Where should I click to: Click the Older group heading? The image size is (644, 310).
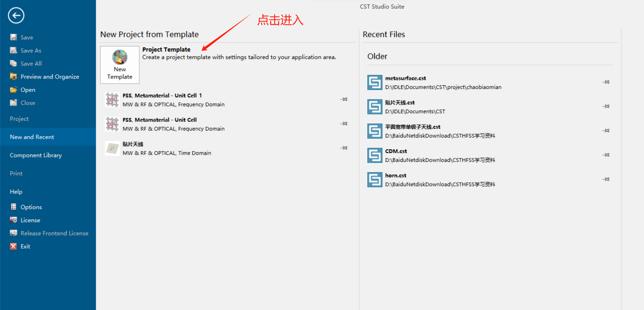coord(377,56)
